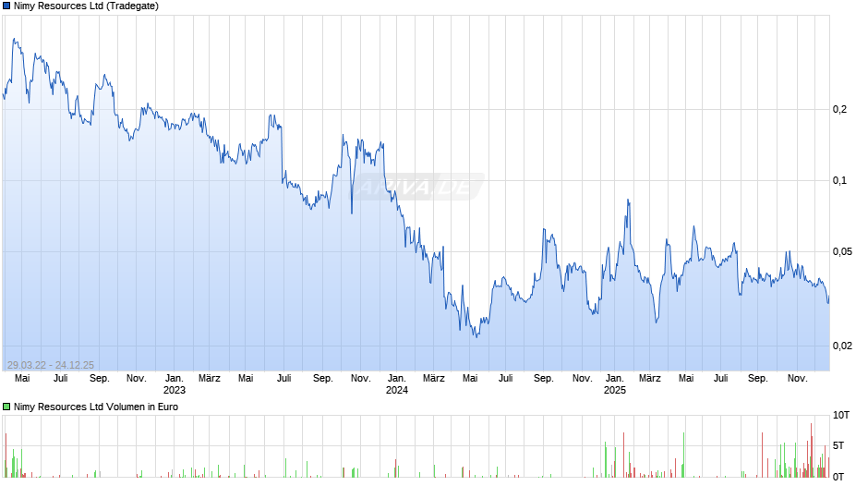The width and height of the screenshot is (868, 486).
Task: Click the 'März' label after Jan. 2023
Action: point(210,378)
